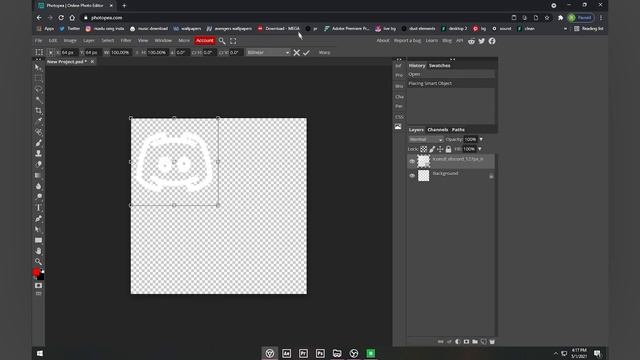Confirm the transform with the checkmark icon
This screenshot has width=640, height=360.
(x=306, y=53)
